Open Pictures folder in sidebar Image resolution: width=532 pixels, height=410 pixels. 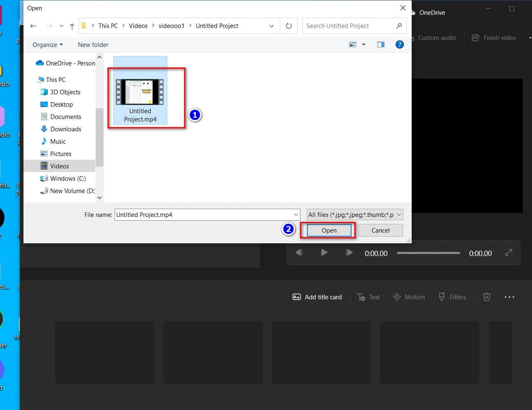pos(56,154)
